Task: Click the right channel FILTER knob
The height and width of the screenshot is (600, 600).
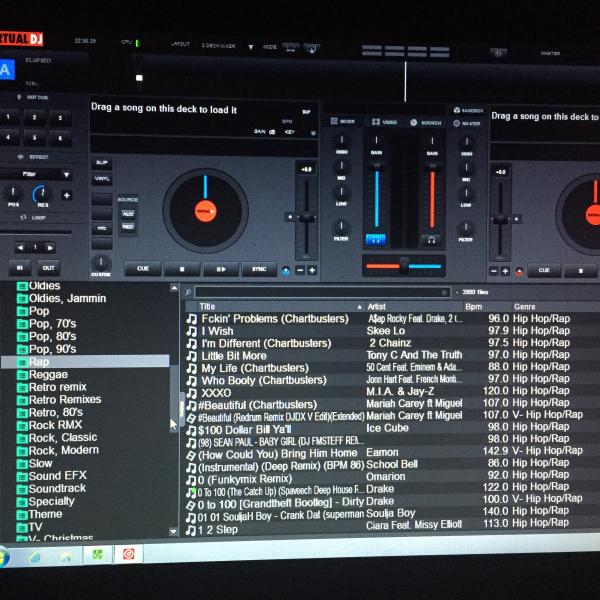Action: pos(465,228)
